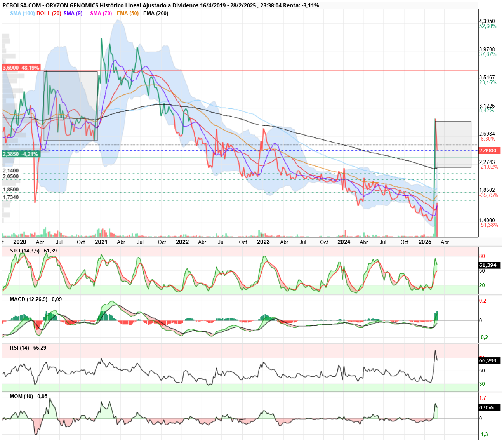The image size is (504, 442).
Task: Select the 3,6900 48,19% resistance price tag
Action: [21, 68]
